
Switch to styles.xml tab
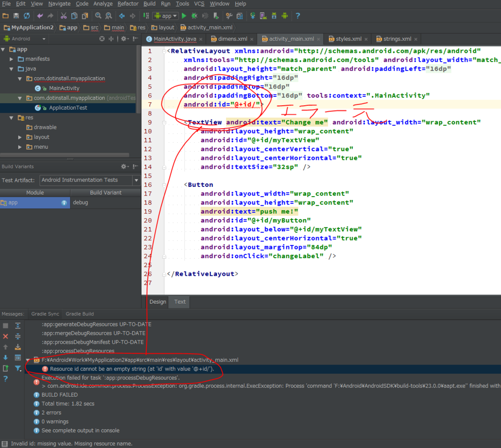pyautogui.click(x=348, y=39)
